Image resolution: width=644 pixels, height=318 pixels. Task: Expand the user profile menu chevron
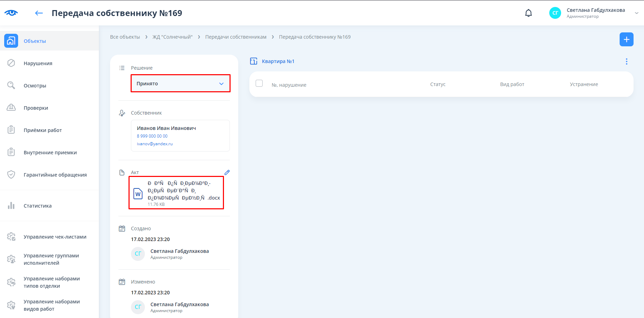636,13
